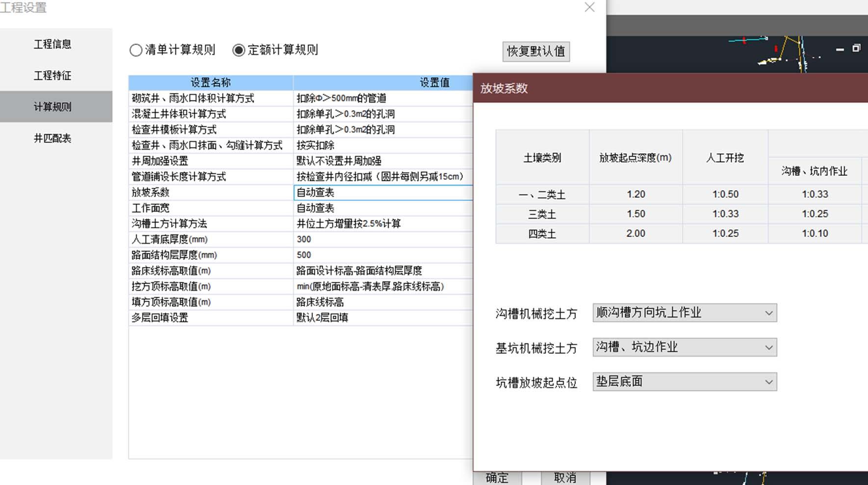Click 管道铺设长度计算方式 row name
This screenshot has width=868, height=485.
tap(179, 177)
